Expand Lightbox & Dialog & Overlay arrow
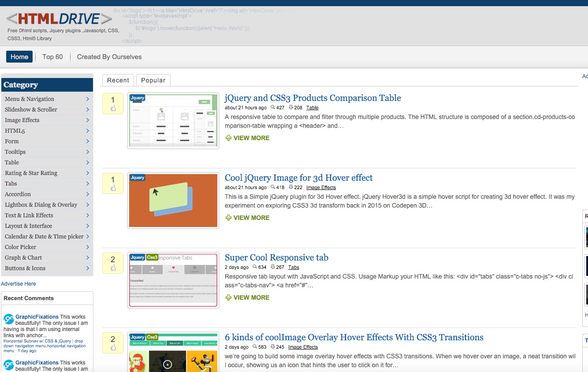The height and width of the screenshot is (372, 588). (x=88, y=205)
